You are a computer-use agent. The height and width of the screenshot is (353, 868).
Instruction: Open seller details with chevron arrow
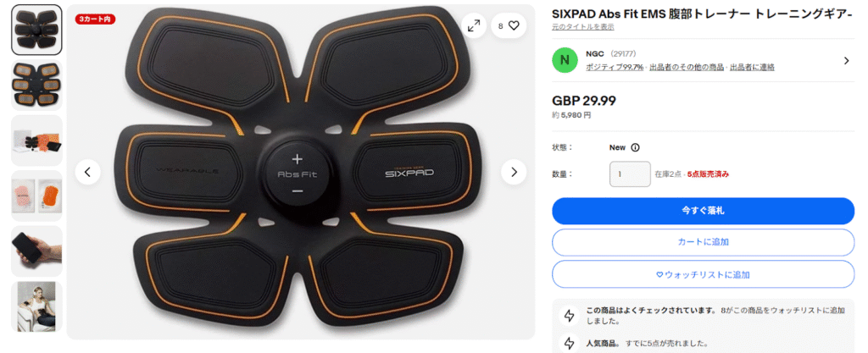click(846, 61)
